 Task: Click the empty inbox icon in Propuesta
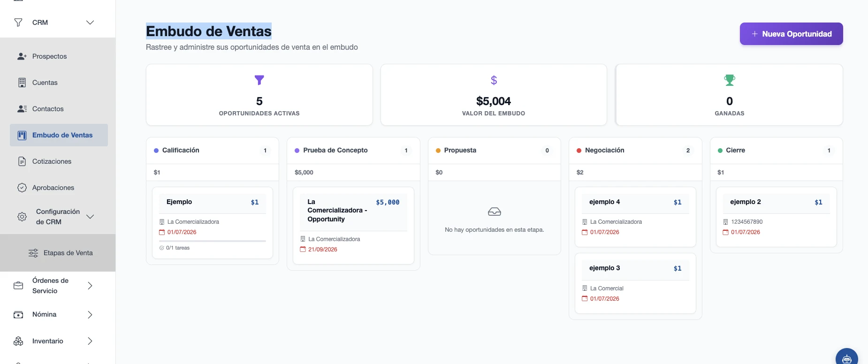click(495, 212)
